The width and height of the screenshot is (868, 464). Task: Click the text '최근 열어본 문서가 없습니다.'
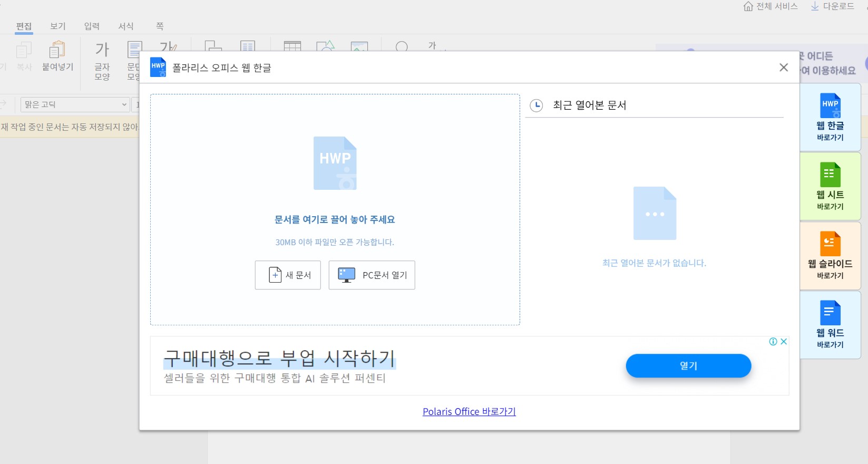pos(654,263)
